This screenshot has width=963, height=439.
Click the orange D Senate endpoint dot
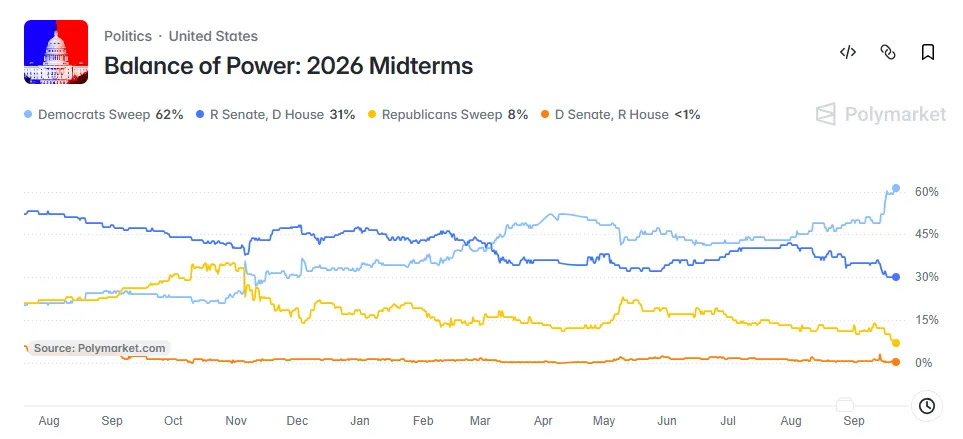896,362
